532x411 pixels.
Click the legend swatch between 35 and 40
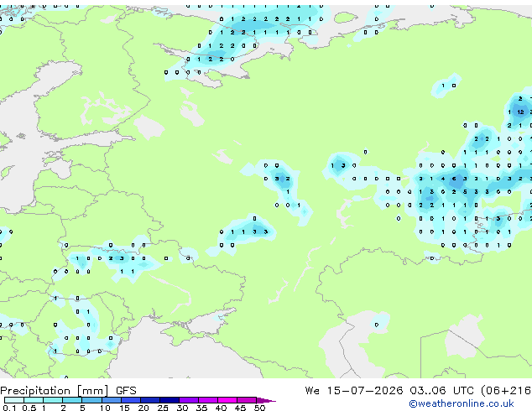point(208,400)
